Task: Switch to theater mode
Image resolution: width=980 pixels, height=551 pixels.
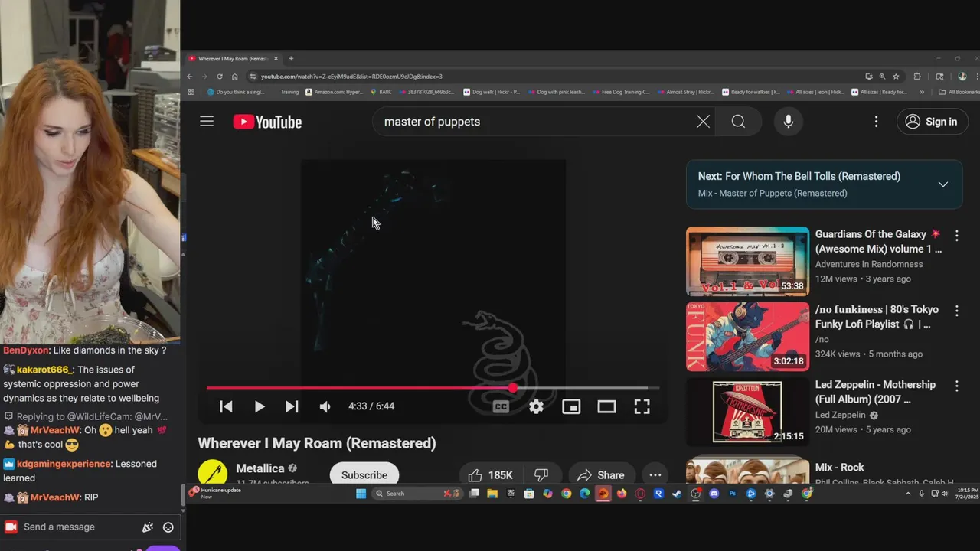Action: point(606,406)
